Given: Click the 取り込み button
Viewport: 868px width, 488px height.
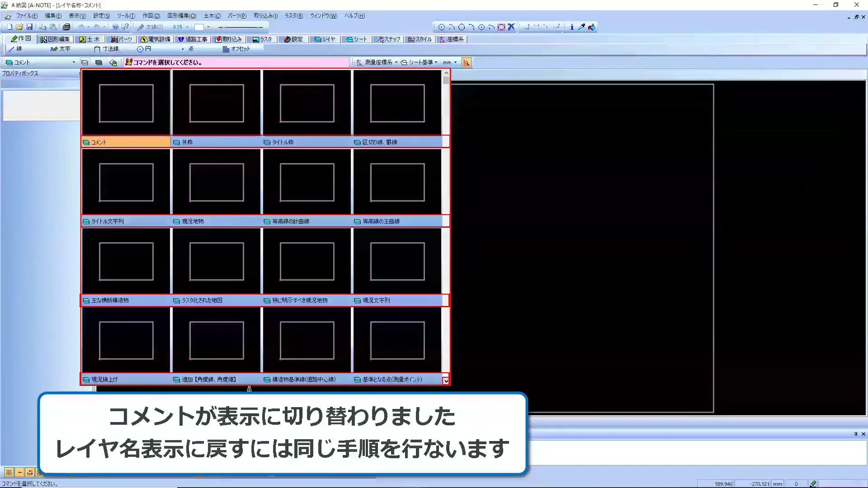Looking at the screenshot, I should click(229, 39).
